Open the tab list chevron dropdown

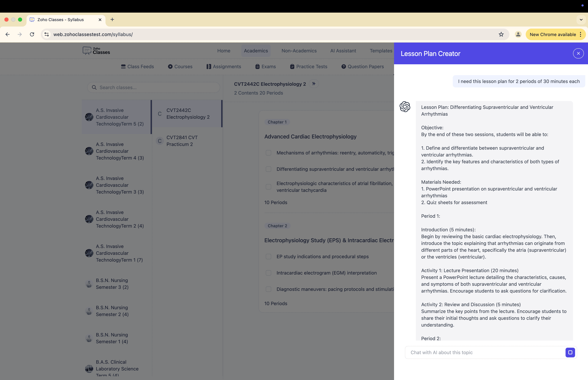(x=581, y=20)
